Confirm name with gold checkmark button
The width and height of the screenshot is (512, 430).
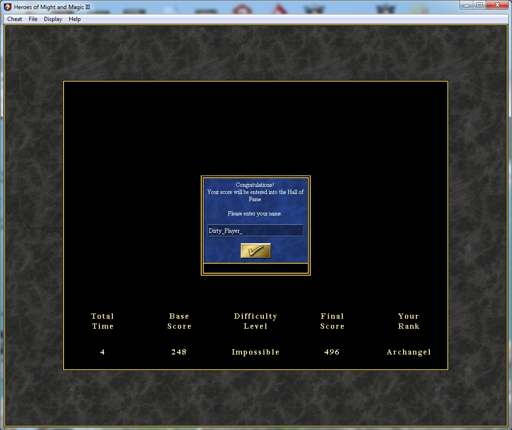pos(255,251)
